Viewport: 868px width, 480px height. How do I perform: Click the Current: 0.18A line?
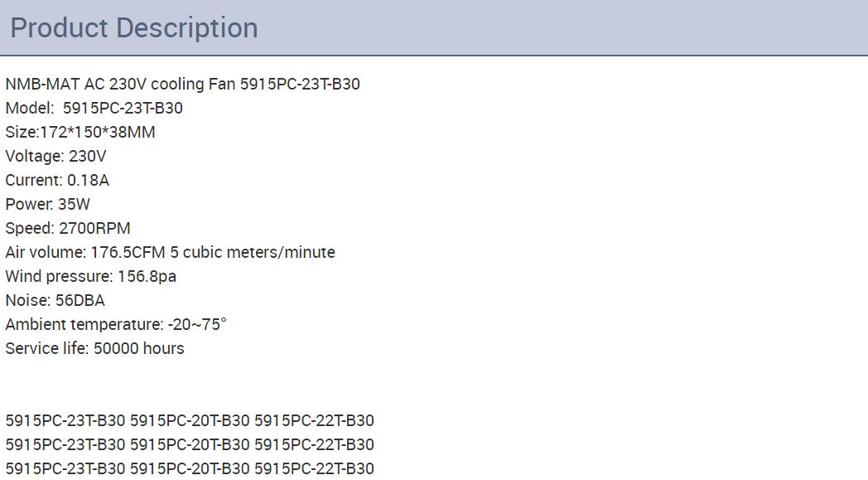(57, 180)
